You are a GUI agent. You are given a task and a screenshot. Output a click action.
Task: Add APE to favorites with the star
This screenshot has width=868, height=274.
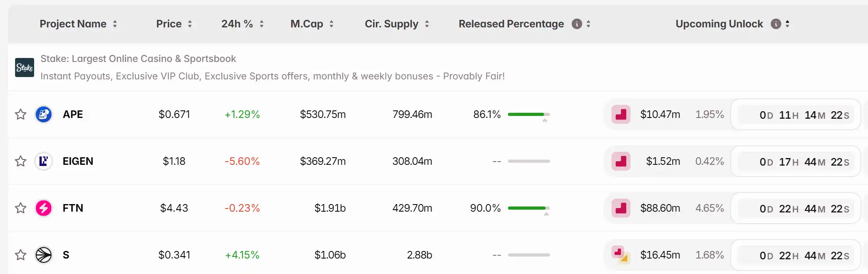click(21, 114)
